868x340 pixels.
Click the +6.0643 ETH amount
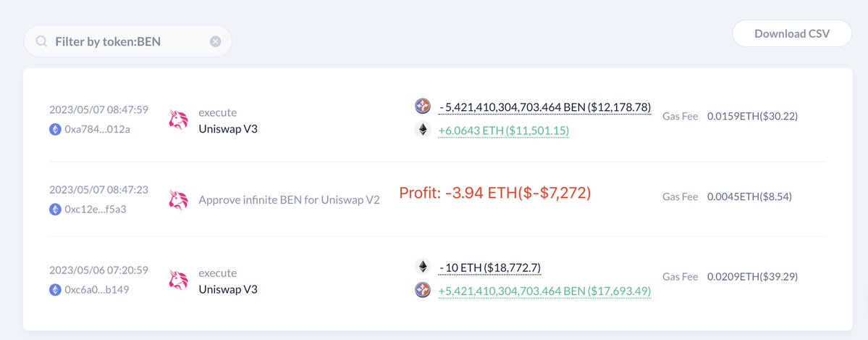(x=504, y=131)
